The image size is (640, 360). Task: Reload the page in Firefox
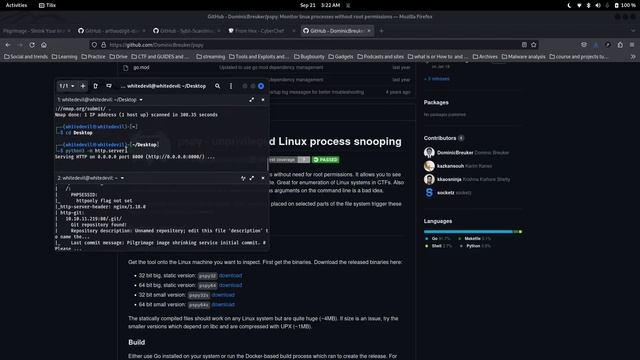32,45
